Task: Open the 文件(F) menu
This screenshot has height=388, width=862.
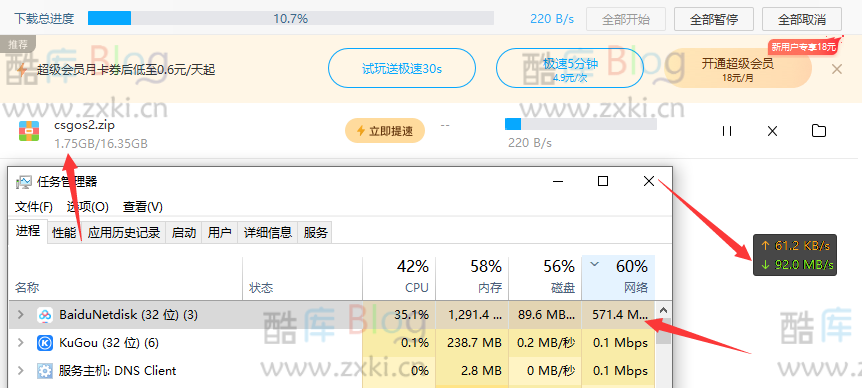Action: [x=34, y=207]
